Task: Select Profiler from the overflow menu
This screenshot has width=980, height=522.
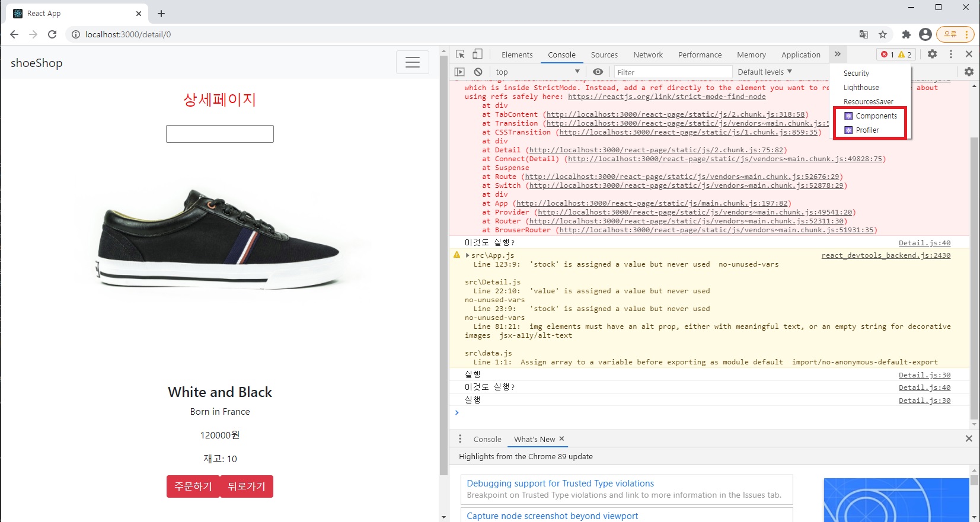Action: tap(871, 130)
